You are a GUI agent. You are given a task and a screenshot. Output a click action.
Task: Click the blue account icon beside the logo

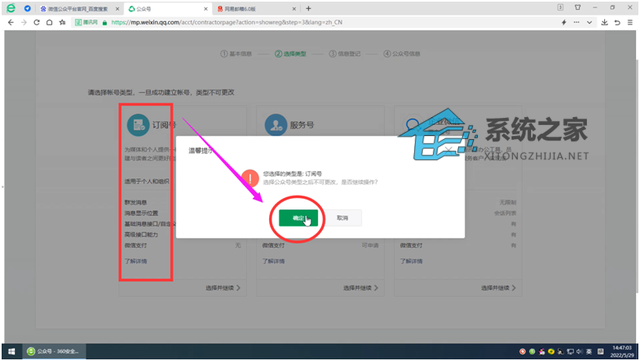coord(27,8)
